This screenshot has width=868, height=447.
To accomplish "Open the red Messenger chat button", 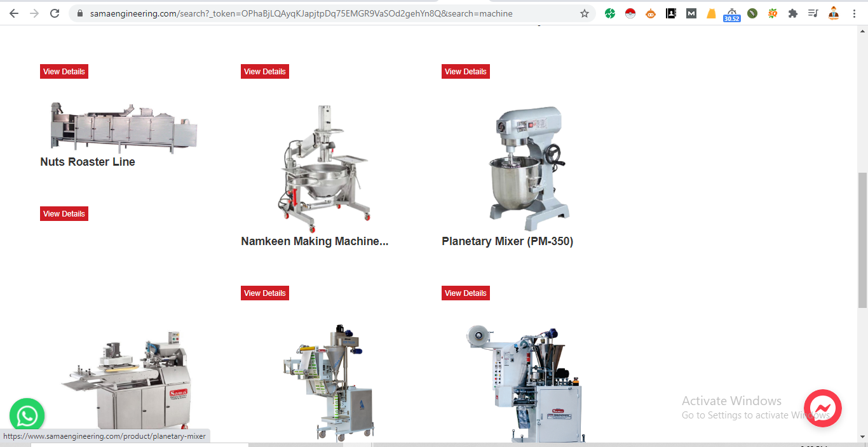I will tap(823, 408).
